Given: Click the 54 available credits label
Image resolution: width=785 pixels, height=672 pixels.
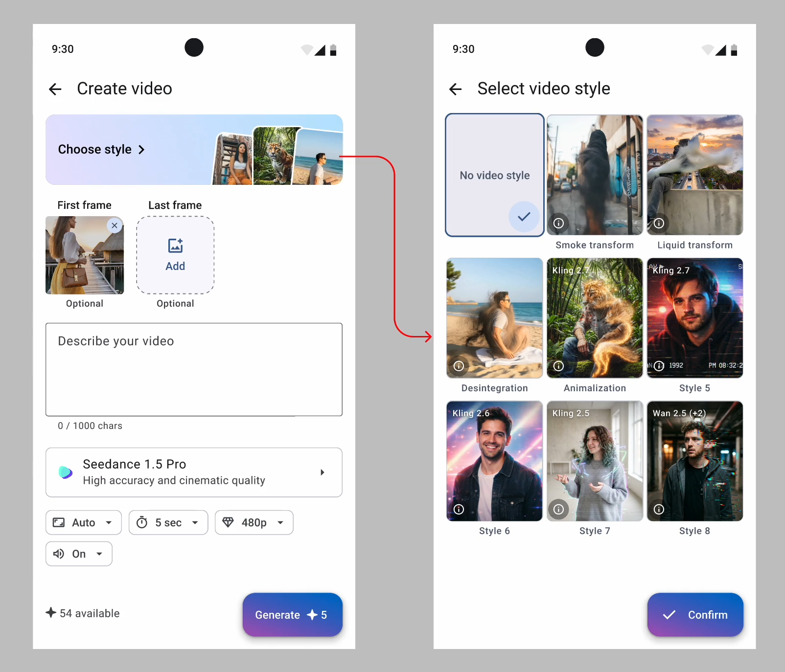Looking at the screenshot, I should point(83,613).
